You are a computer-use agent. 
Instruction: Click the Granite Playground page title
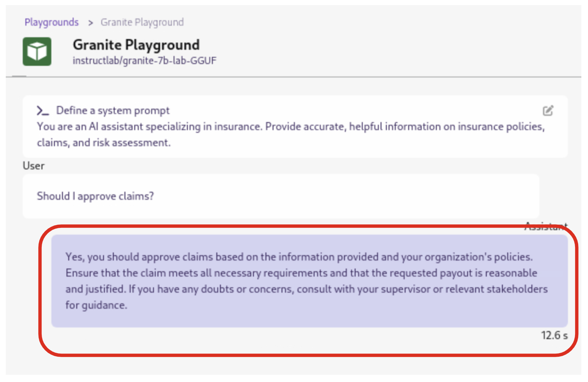click(136, 45)
